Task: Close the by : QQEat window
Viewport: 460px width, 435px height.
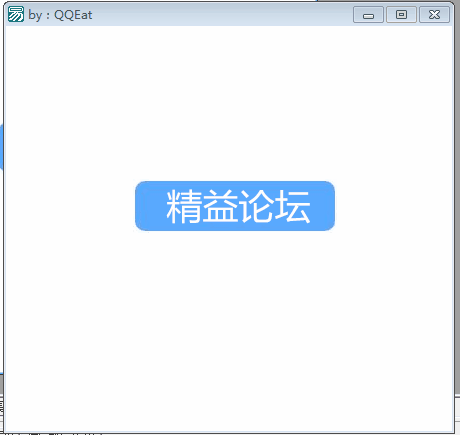Action: (434, 15)
